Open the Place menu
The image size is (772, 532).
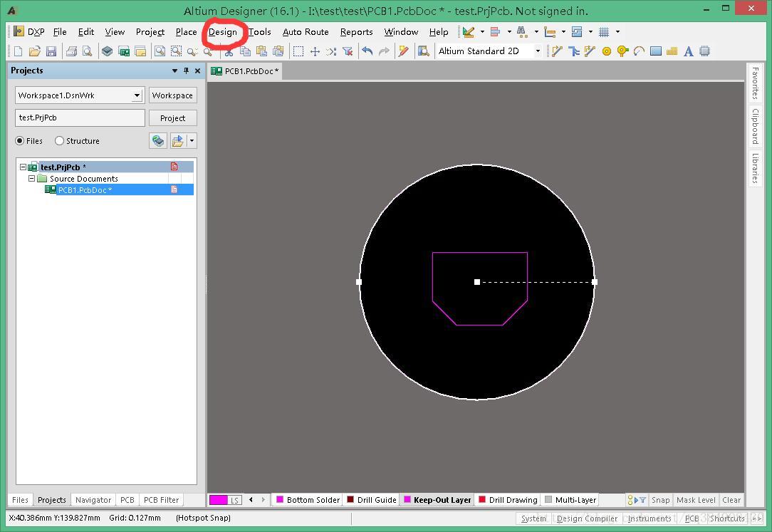point(186,32)
